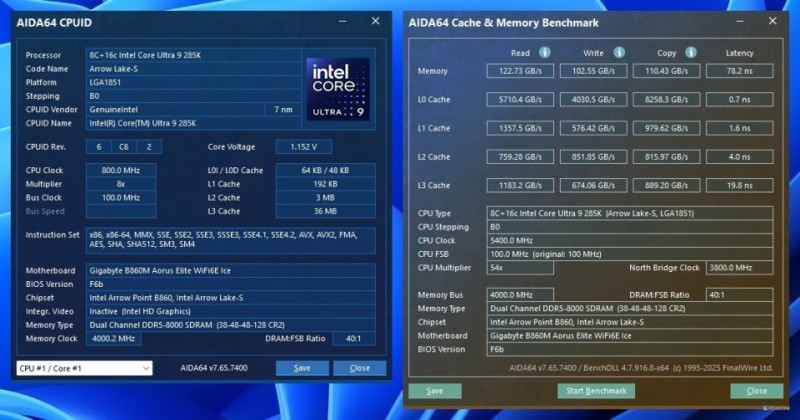Click Save in the Benchmark window
The width and height of the screenshot is (800, 420).
click(434, 390)
